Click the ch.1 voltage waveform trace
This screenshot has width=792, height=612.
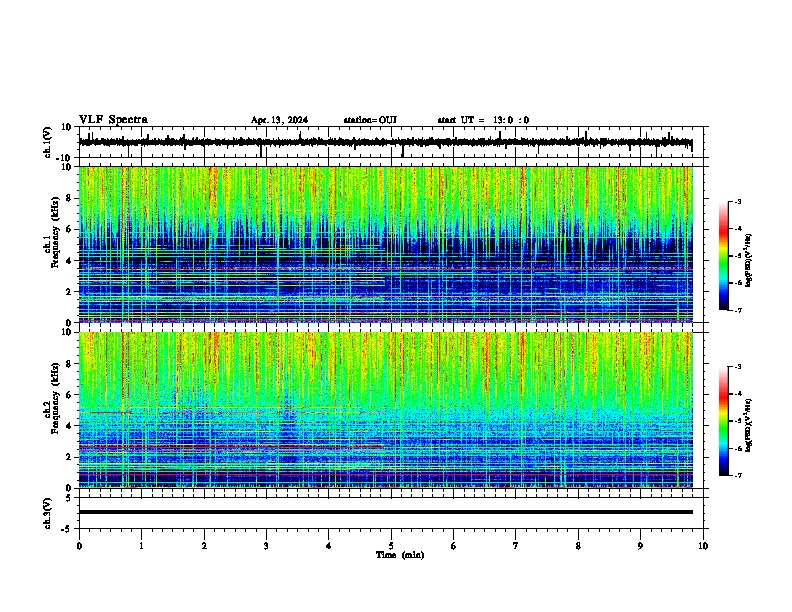[385, 142]
